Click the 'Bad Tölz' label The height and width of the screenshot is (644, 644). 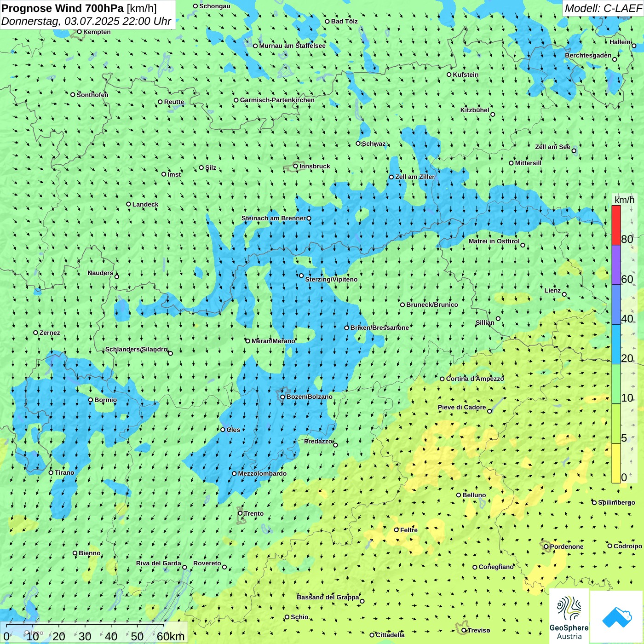click(x=345, y=21)
